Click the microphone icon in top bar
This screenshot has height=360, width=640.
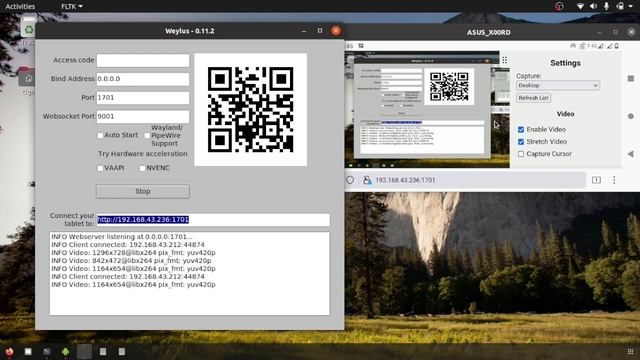(607, 6)
